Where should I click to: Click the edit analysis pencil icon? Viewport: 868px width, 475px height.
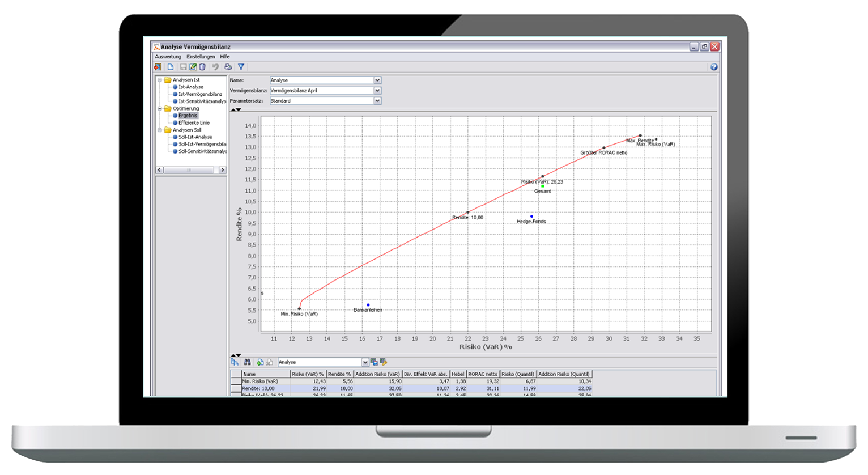click(193, 67)
